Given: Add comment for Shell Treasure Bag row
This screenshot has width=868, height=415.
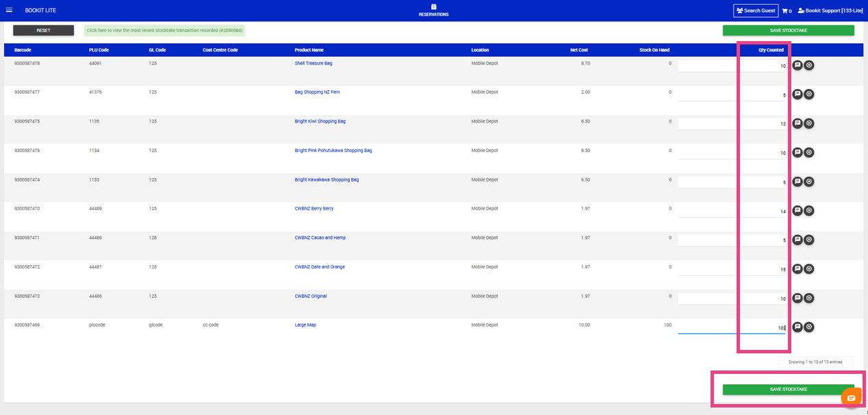Looking at the screenshot, I should 797,65.
